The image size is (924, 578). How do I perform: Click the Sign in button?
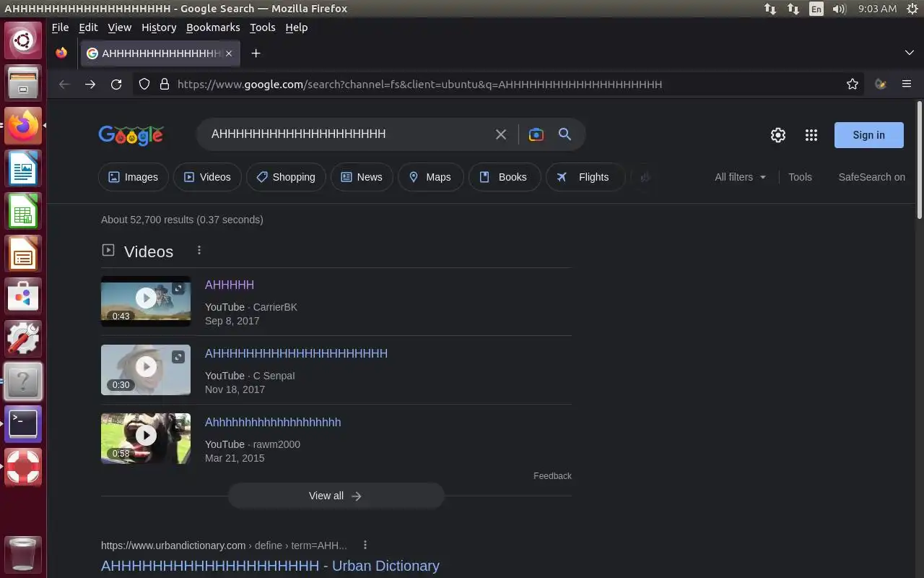tap(868, 135)
